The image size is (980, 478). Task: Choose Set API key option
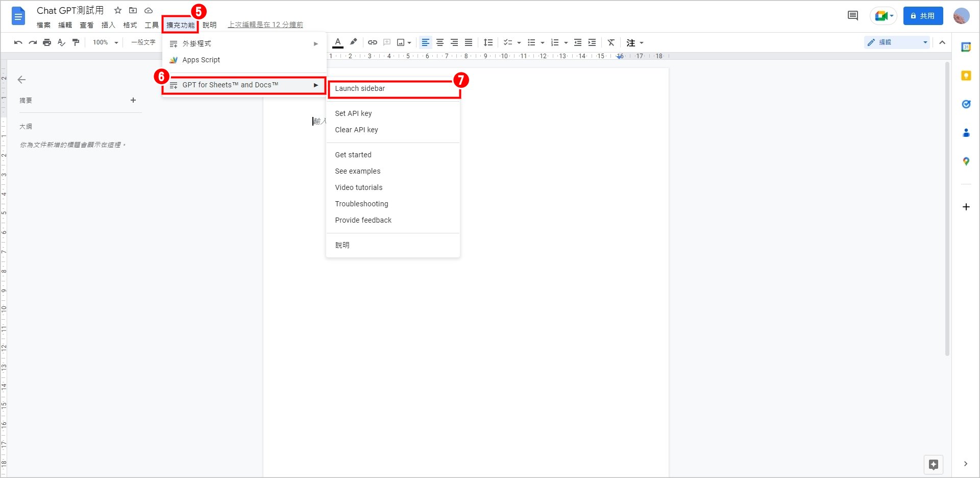click(x=393, y=113)
